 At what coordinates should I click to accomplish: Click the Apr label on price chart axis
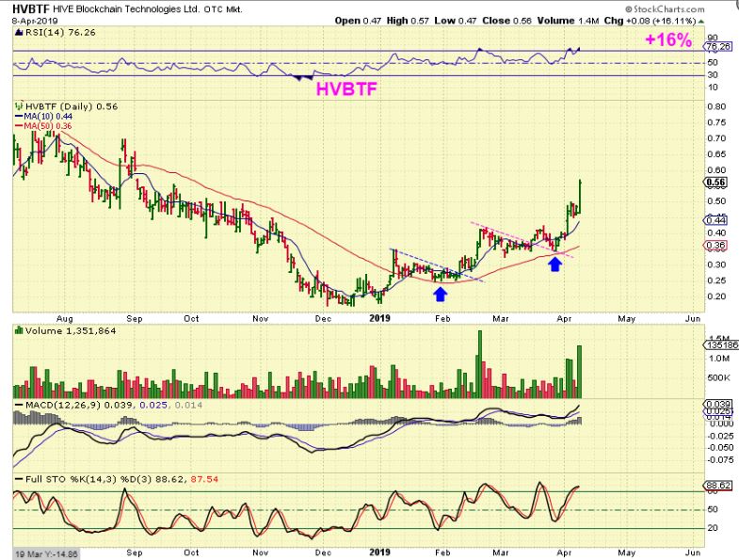coord(564,319)
